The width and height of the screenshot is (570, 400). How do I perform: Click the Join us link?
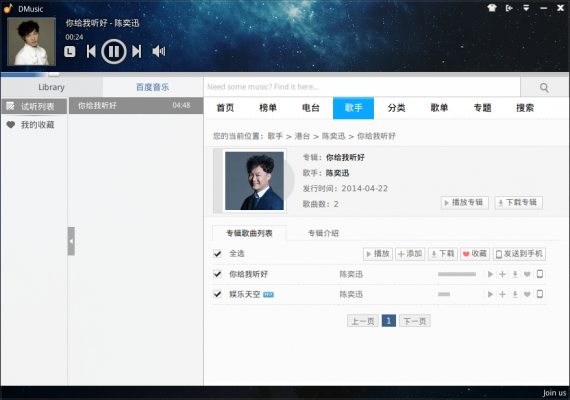[x=554, y=393]
